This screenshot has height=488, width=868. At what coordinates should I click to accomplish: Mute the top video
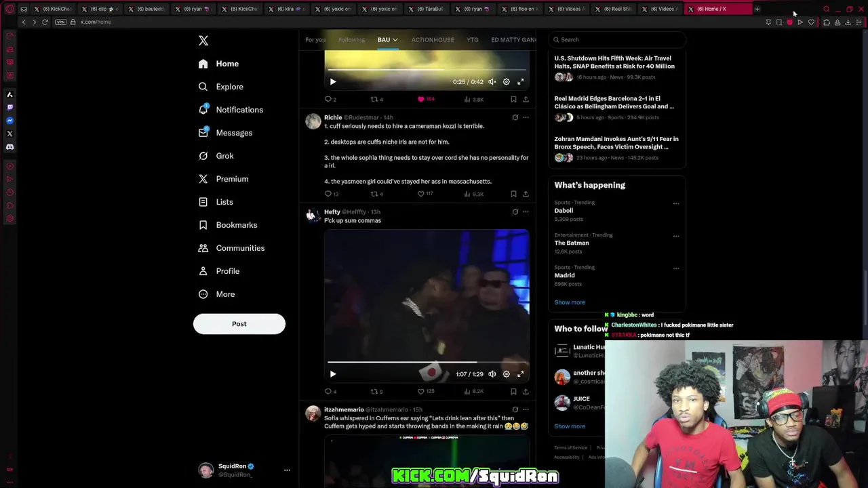492,81
